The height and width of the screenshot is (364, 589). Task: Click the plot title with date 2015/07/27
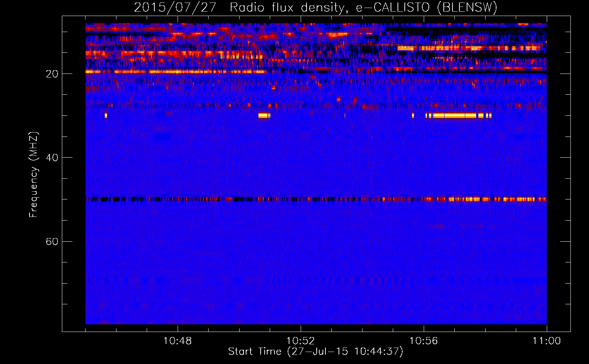tap(316, 7)
